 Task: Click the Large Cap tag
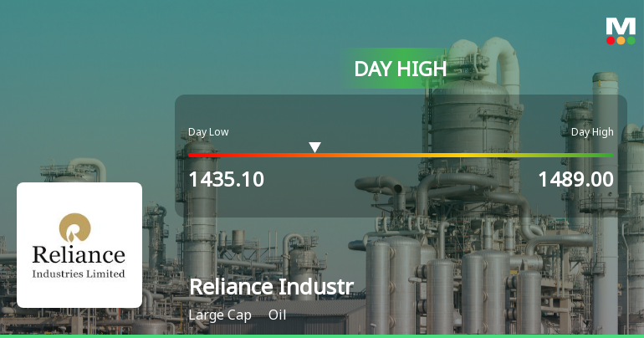click(x=220, y=315)
